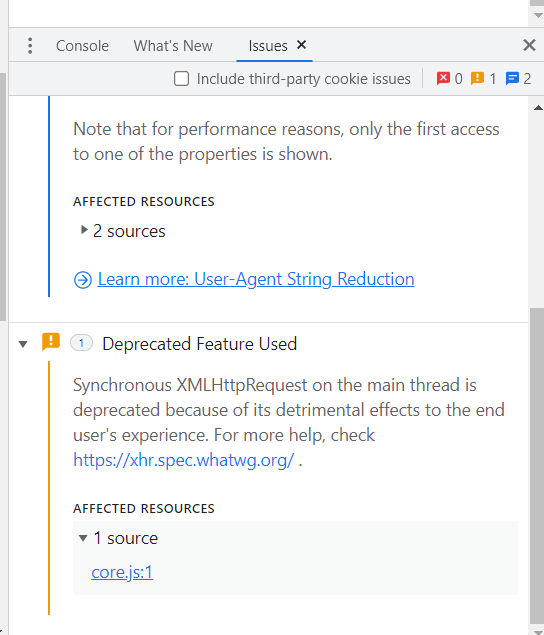Click the issue count badge showing 1
This screenshot has width=544, height=635.
(x=81, y=343)
